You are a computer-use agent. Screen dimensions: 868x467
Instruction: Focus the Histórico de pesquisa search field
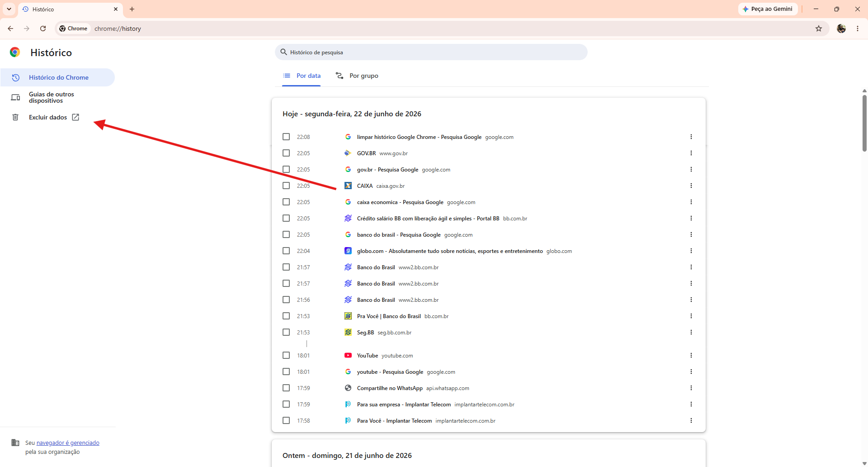tap(431, 52)
